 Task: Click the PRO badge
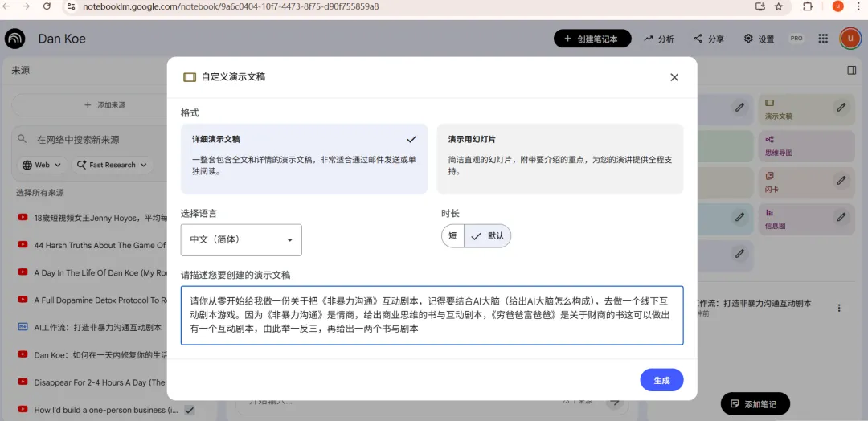[796, 39]
